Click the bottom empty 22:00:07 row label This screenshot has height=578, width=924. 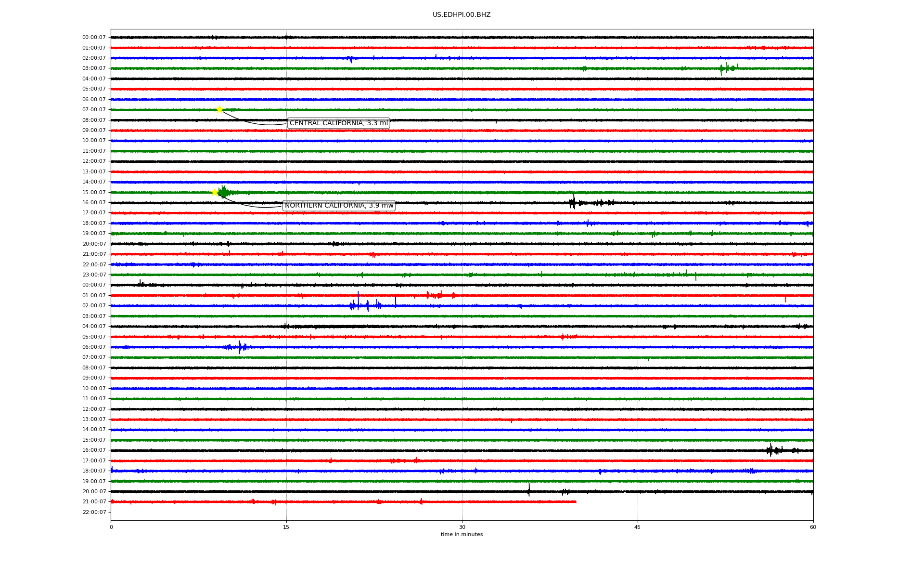(94, 512)
